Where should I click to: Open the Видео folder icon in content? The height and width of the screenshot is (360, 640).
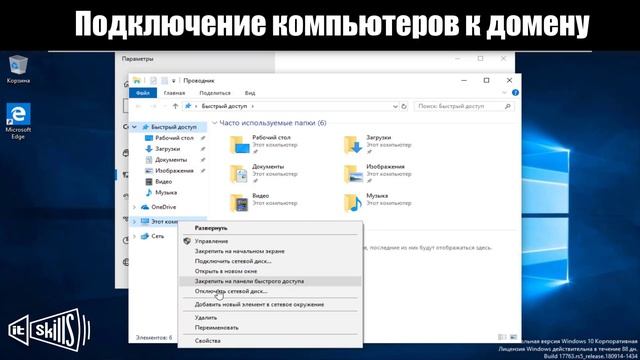pyautogui.click(x=239, y=203)
